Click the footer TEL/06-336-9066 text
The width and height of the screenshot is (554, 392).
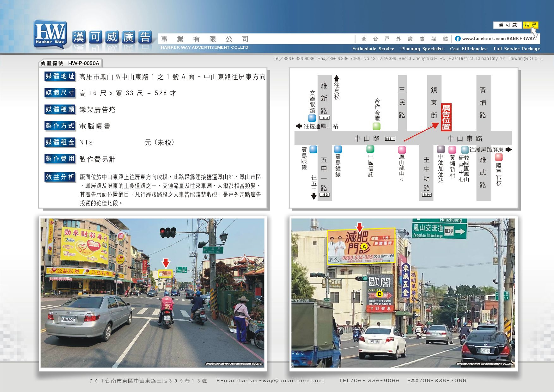coord(369,381)
